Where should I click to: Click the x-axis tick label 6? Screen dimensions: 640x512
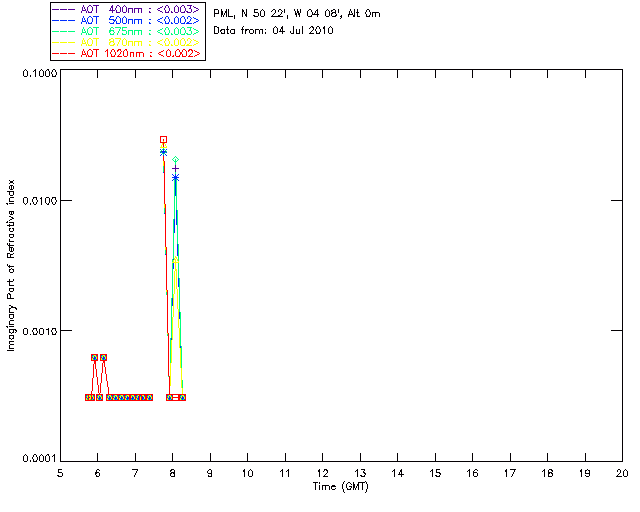(x=98, y=473)
